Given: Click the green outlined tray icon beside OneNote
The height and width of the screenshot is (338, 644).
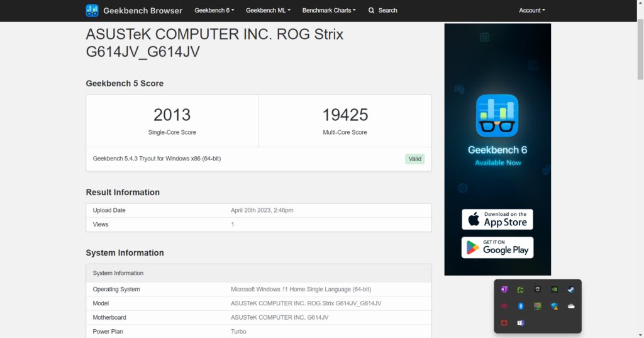Looking at the screenshot, I should (520, 290).
